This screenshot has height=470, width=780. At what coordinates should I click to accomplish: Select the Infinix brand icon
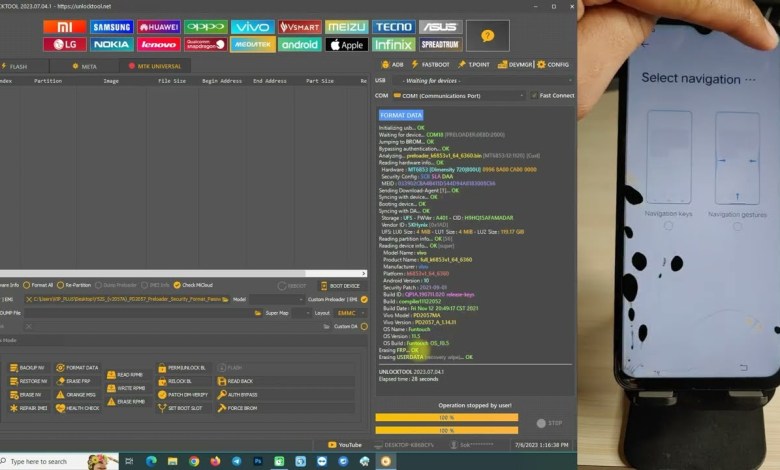(393, 45)
